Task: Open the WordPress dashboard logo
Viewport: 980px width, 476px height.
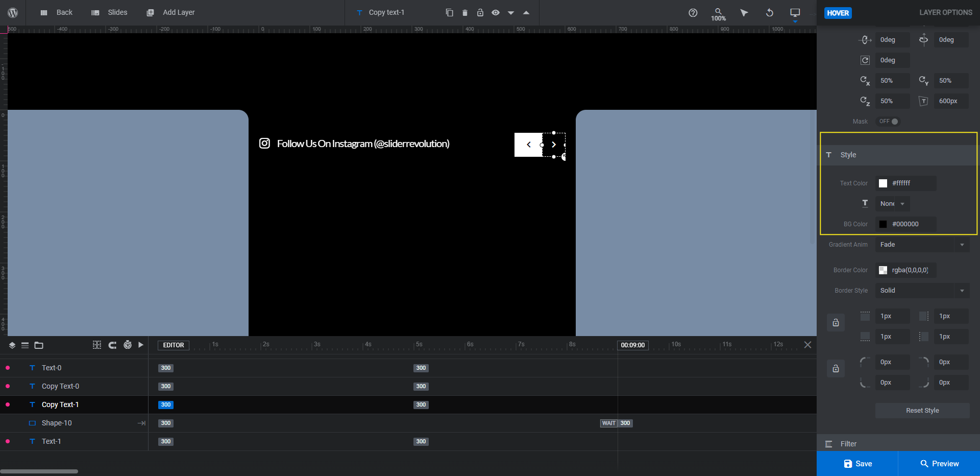Action: tap(13, 12)
